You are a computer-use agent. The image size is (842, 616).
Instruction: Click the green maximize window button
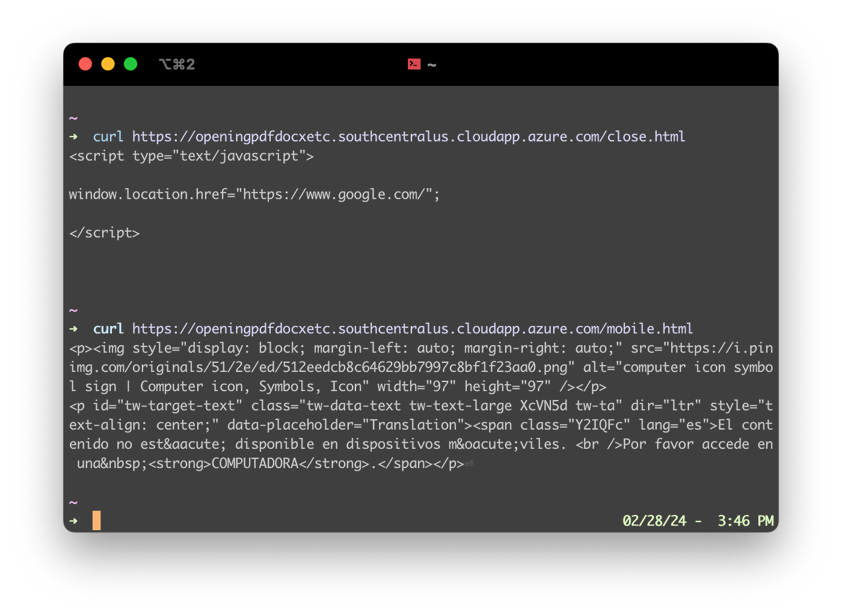(131, 64)
